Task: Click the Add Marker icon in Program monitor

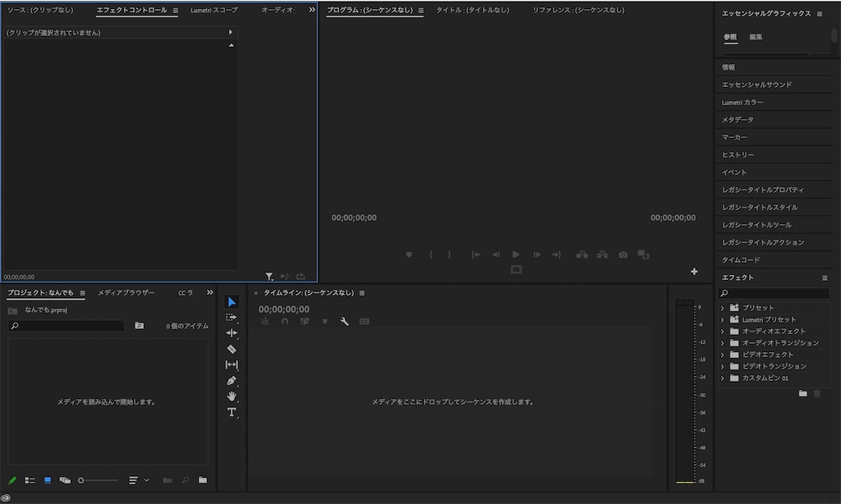Action: pyautogui.click(x=409, y=254)
